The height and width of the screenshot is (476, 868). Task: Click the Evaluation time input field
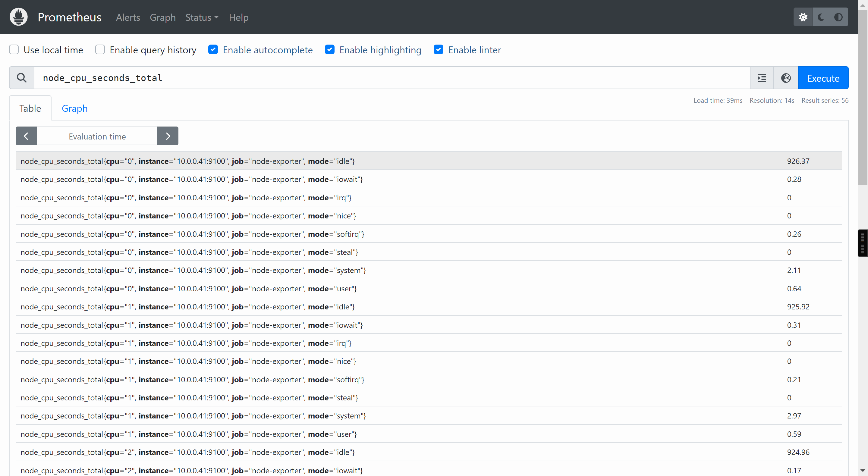pos(97,136)
